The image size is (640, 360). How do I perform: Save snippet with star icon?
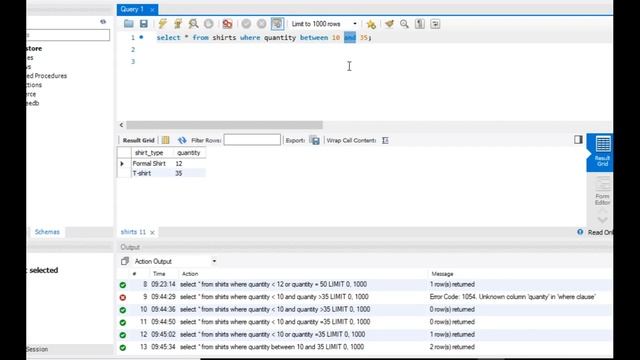371,24
